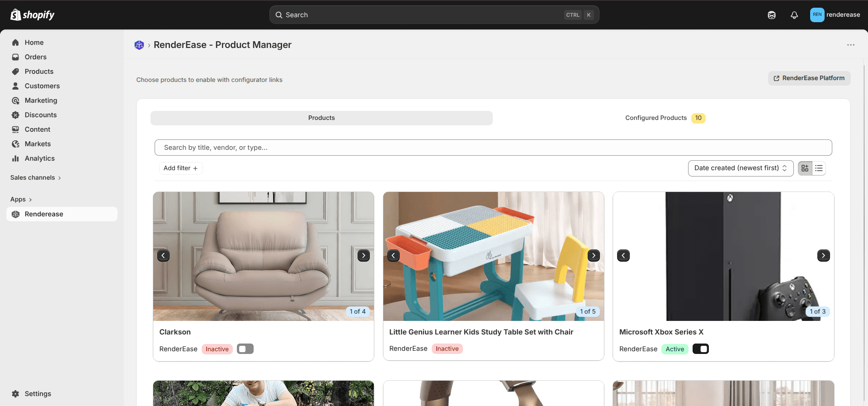This screenshot has height=406, width=868.
Task: Click the Discounts badge icon
Action: [15, 115]
